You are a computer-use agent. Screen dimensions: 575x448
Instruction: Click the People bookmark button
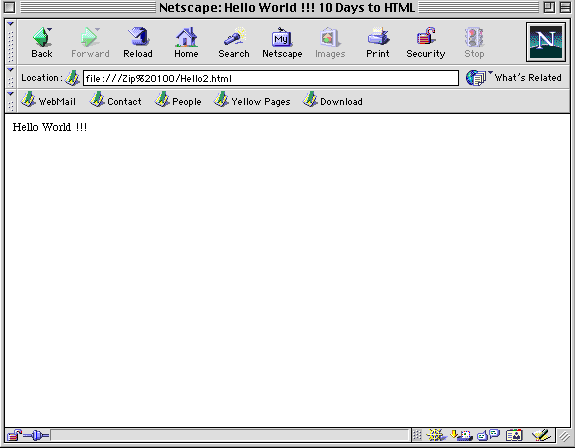tap(178, 101)
